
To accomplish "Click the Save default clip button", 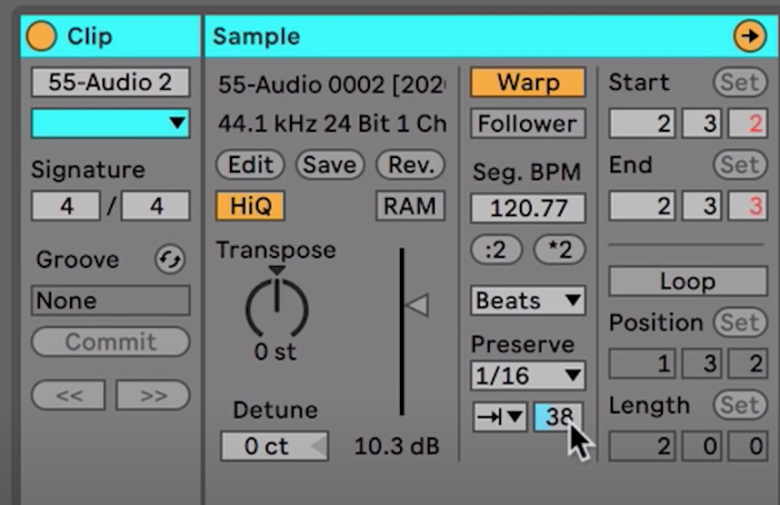I will click(x=330, y=165).
